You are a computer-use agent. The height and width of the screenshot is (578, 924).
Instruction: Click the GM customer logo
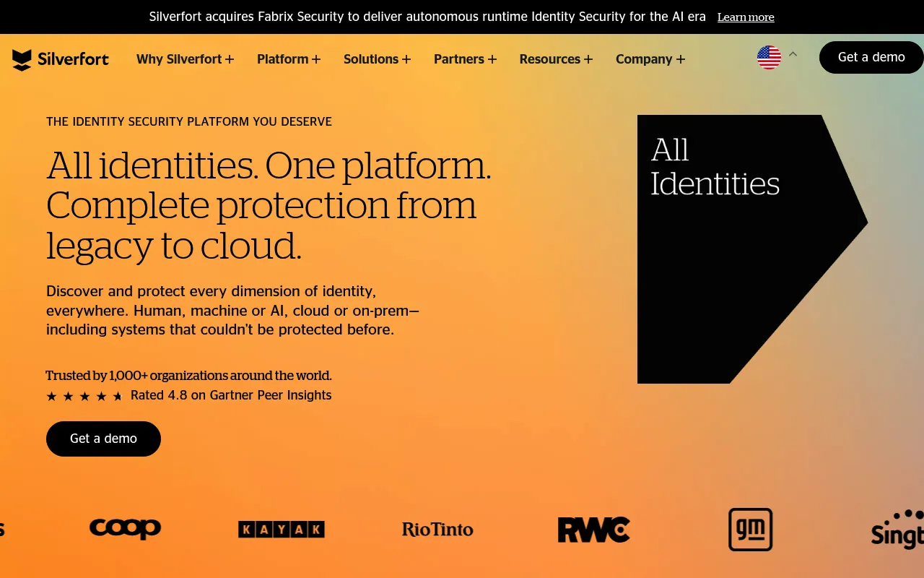coord(751,530)
